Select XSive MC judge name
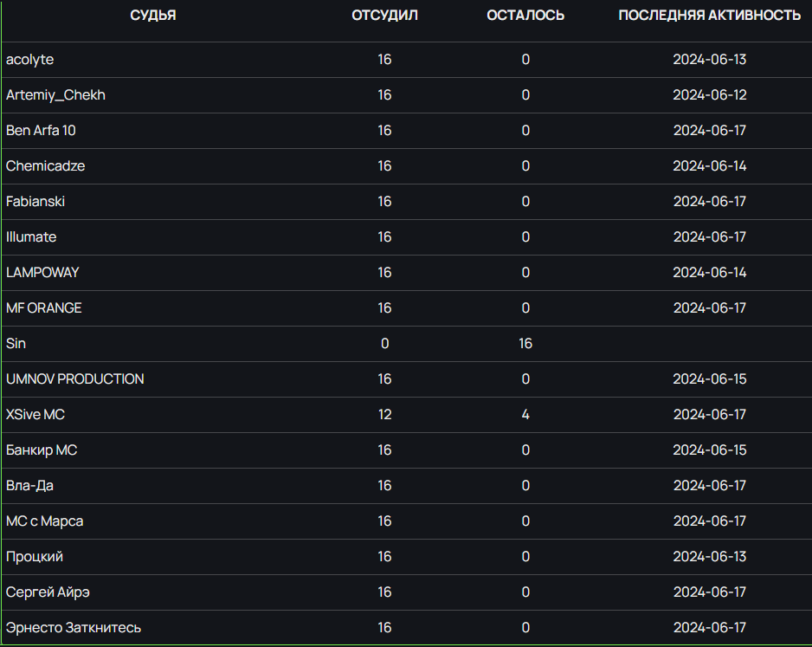The width and height of the screenshot is (812, 647). click(x=35, y=415)
